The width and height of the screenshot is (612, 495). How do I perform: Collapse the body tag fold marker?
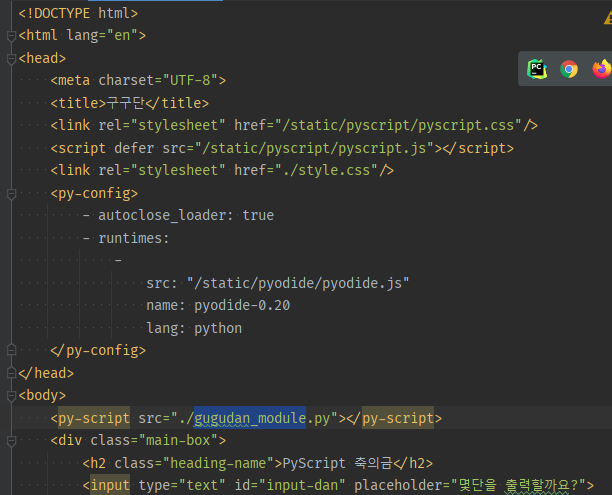[11, 395]
